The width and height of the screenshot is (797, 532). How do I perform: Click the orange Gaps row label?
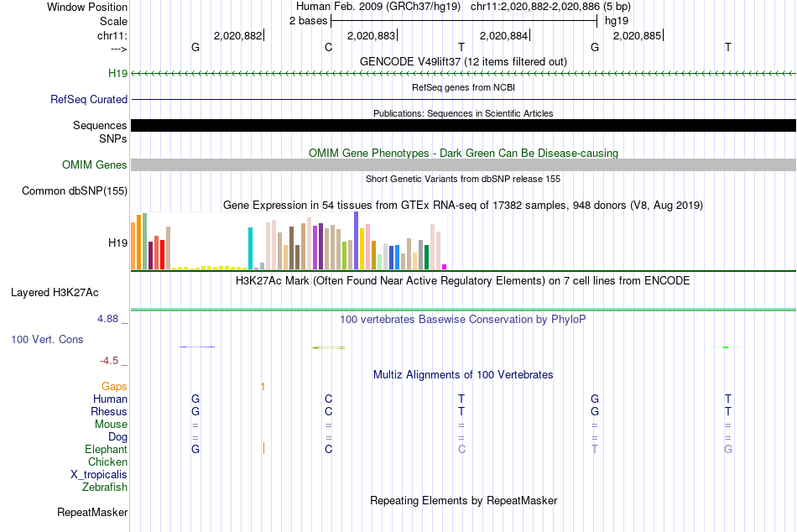click(114, 387)
